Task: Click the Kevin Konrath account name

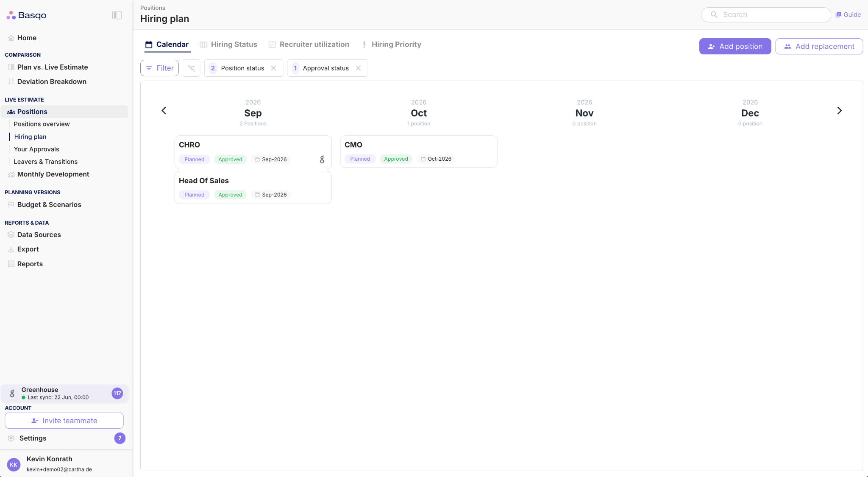Action: click(49, 459)
